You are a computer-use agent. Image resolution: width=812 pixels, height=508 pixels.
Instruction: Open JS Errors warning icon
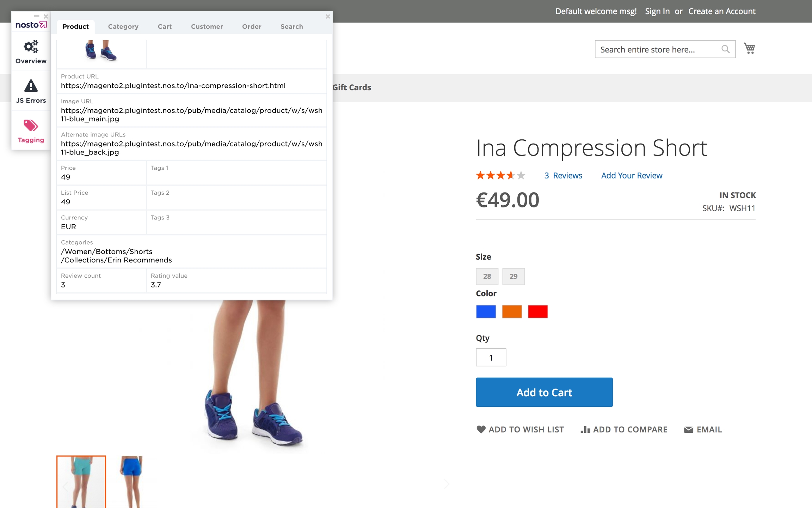31,86
